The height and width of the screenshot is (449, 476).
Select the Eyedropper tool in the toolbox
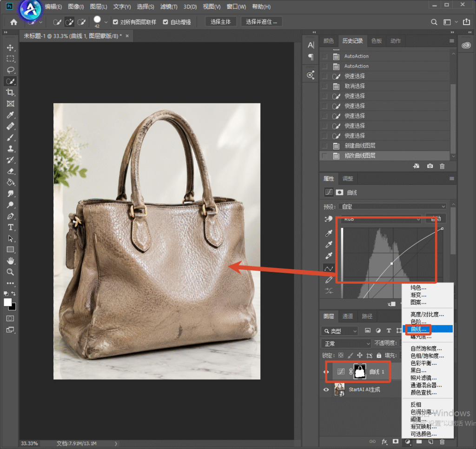[10, 115]
